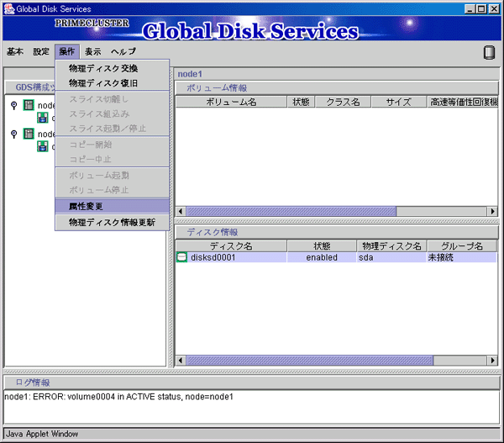Click the ディスク名 column header
The height and width of the screenshot is (443, 504).
[x=231, y=246]
